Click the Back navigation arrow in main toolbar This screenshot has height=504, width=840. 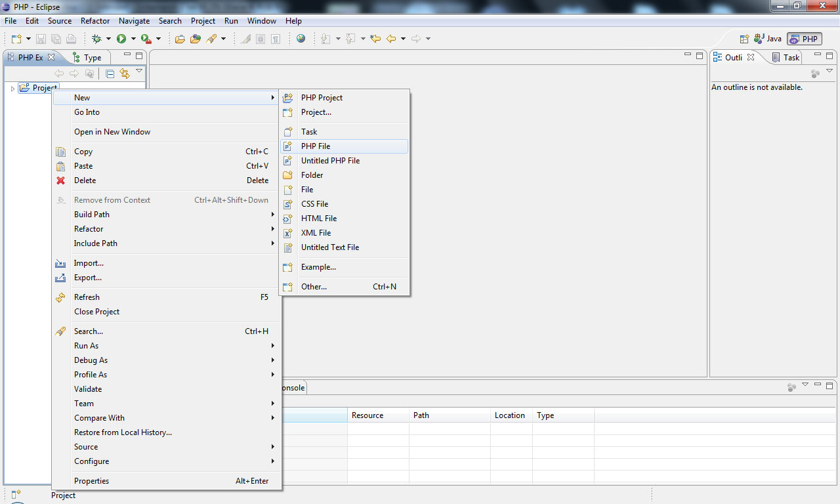(391, 39)
